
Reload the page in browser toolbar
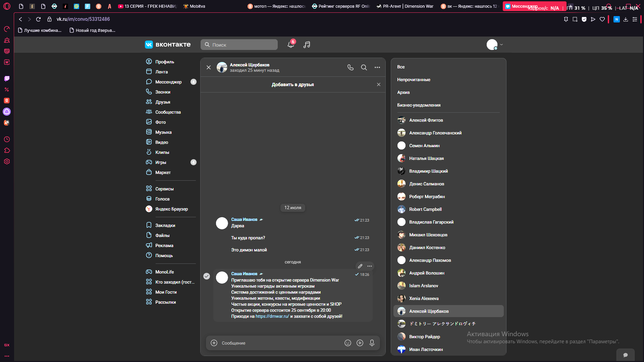(38, 19)
